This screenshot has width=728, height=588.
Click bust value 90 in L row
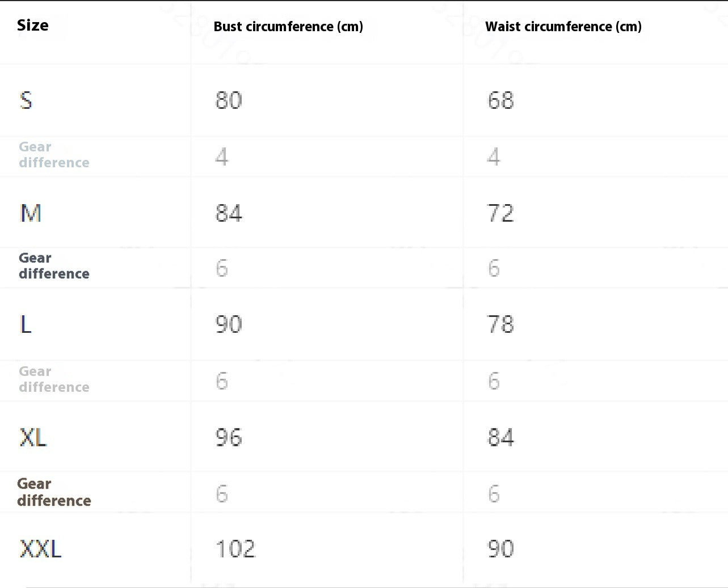tap(229, 324)
